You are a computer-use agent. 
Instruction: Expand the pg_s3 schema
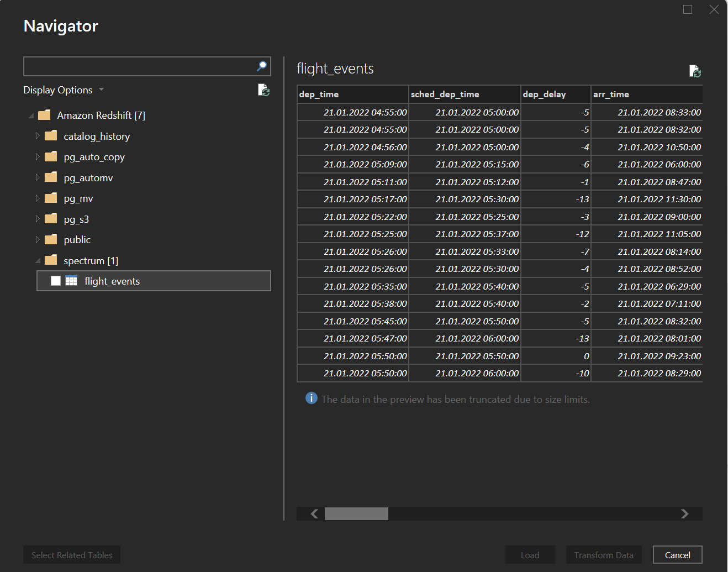[38, 219]
